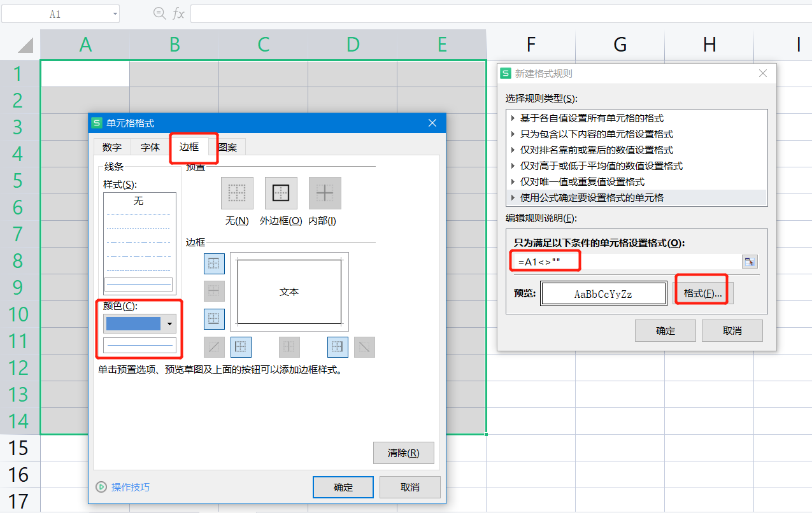Toggle the diagonal-up border button
This screenshot has width=812, height=513.
click(x=214, y=347)
